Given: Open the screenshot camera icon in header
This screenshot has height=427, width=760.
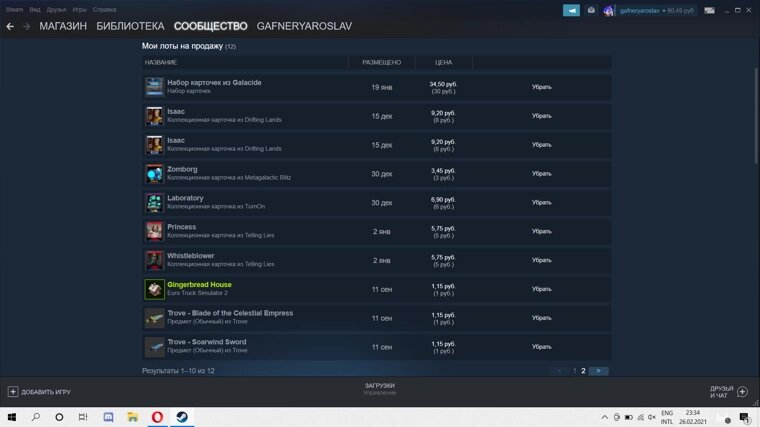Looking at the screenshot, I should pos(591,10).
